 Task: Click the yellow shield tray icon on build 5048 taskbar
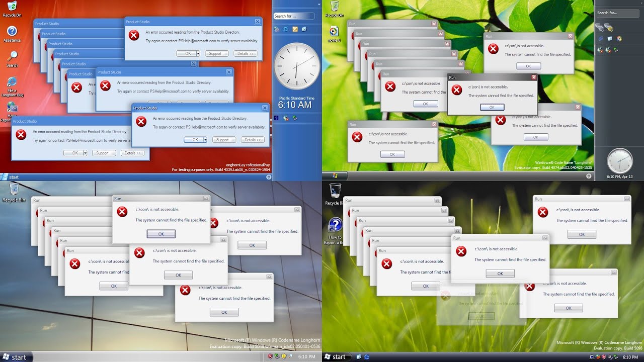(283, 356)
